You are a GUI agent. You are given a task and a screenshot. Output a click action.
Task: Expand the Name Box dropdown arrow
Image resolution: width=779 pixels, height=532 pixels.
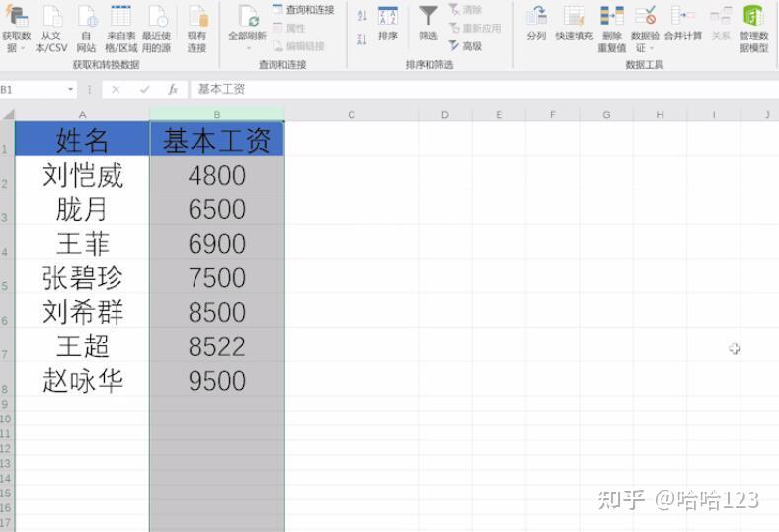pyautogui.click(x=70, y=90)
